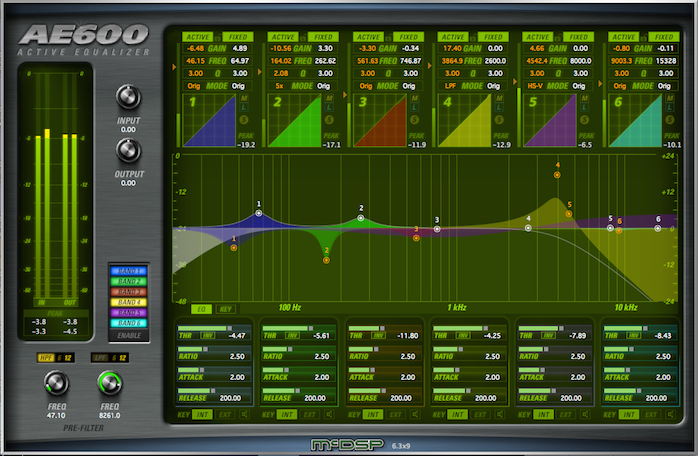The width and height of the screenshot is (698, 456).
Task: Click band 2 key listen speaker icon
Action: coord(329,415)
